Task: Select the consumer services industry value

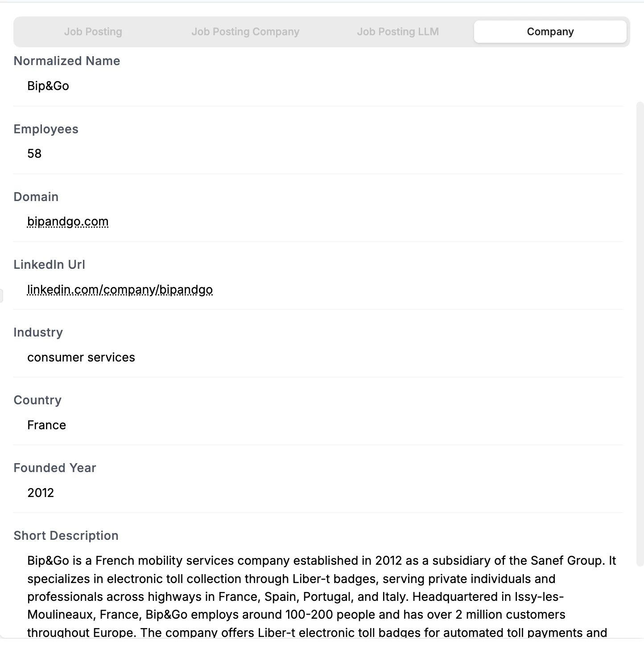Action: pyautogui.click(x=81, y=357)
